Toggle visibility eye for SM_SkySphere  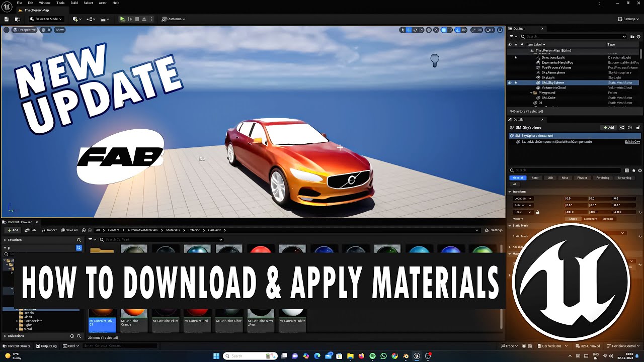click(x=509, y=82)
